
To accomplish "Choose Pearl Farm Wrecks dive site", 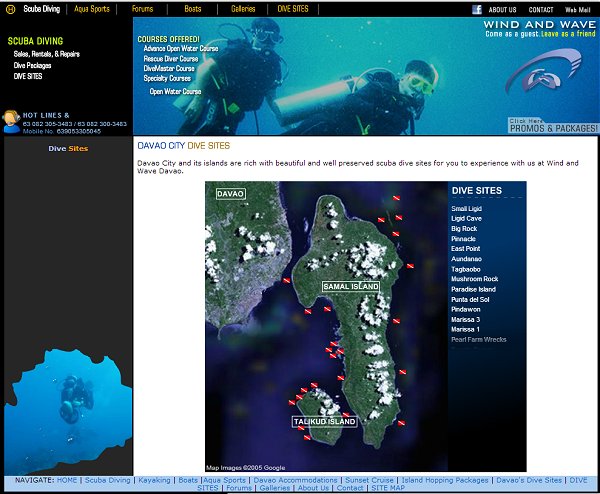I will [479, 339].
